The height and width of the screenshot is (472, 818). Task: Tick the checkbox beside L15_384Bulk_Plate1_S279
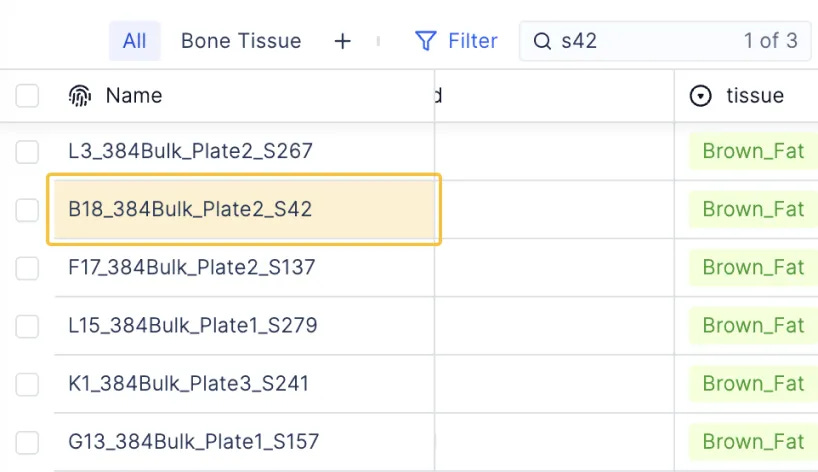pos(27,326)
